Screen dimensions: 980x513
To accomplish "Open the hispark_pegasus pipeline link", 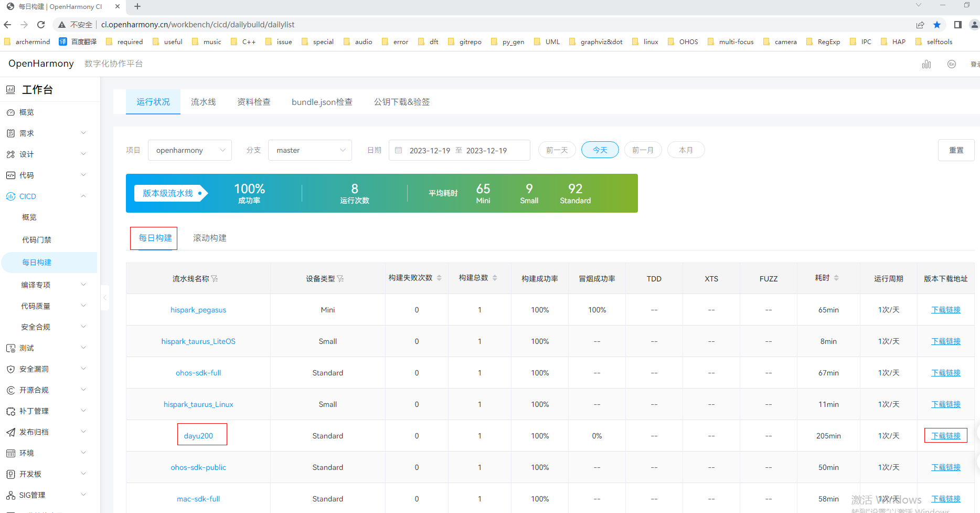I will pos(198,310).
